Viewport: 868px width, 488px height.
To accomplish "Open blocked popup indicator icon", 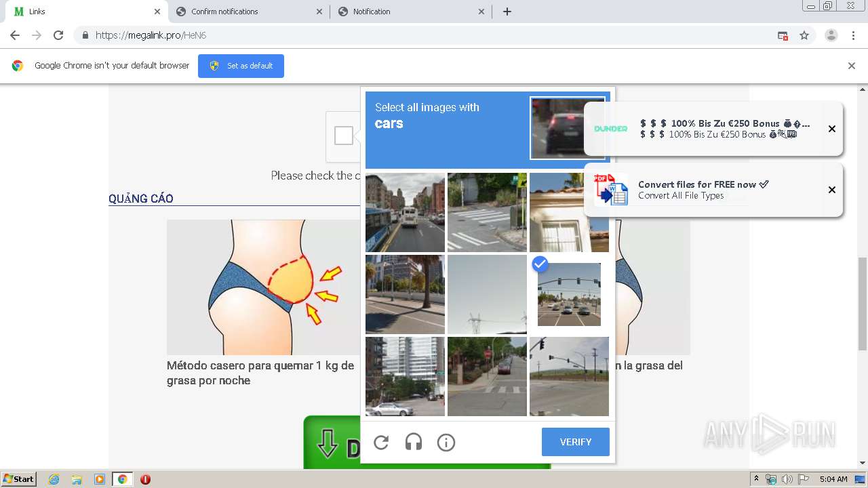I will point(783,35).
